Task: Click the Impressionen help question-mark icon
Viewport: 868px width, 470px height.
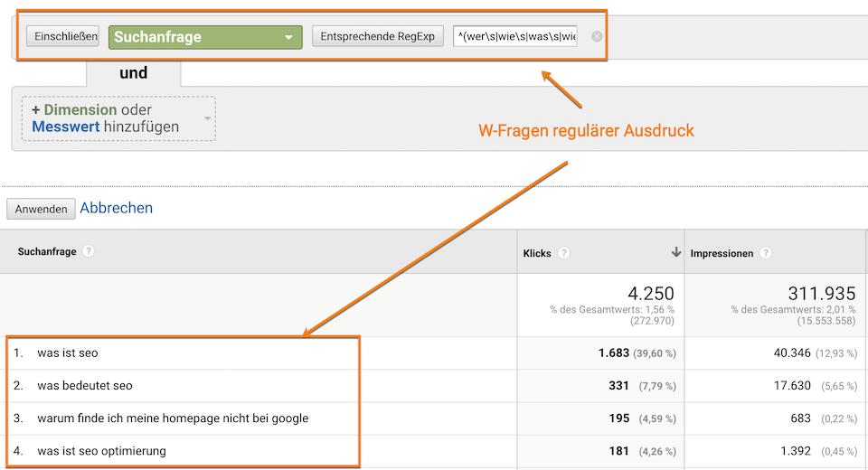Action: tap(766, 253)
